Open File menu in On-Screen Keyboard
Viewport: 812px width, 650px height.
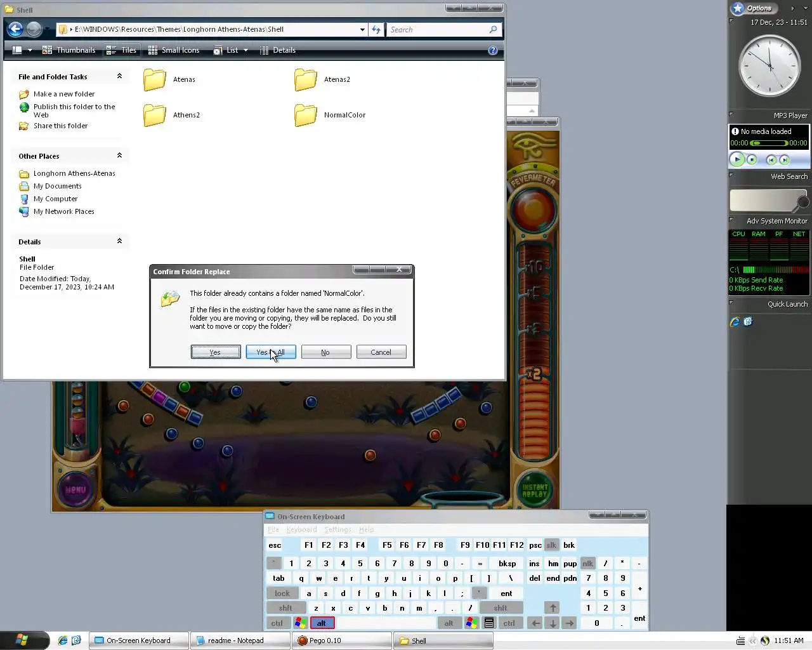pos(273,529)
